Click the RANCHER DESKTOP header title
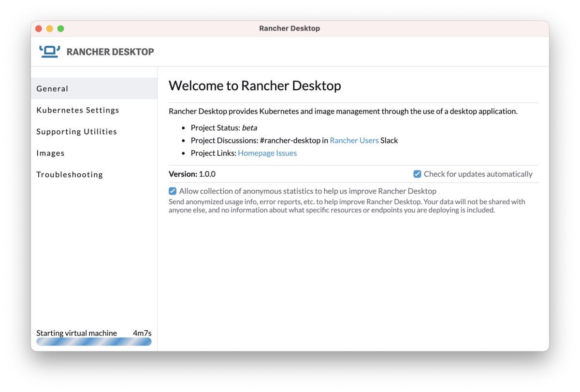580x392 pixels. point(110,52)
